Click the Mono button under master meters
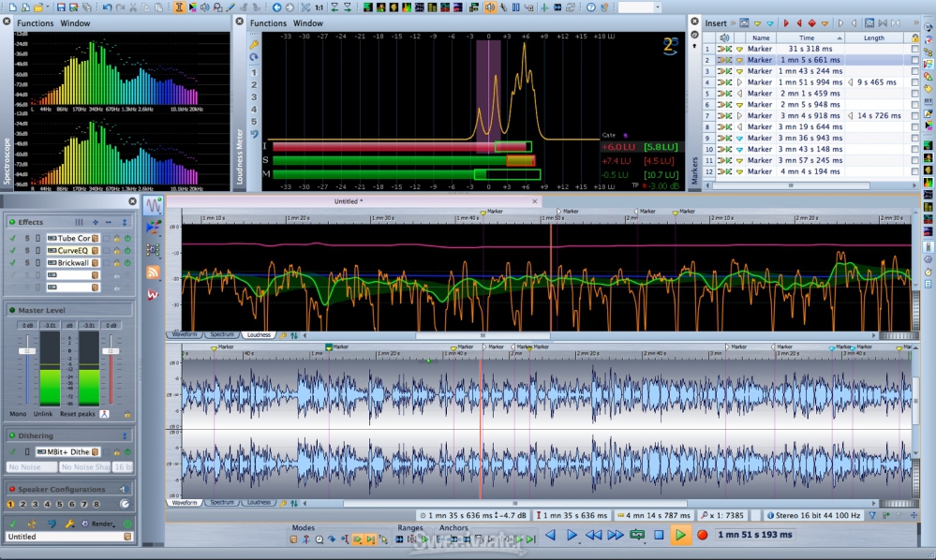Image resolution: width=936 pixels, height=560 pixels. (x=18, y=413)
